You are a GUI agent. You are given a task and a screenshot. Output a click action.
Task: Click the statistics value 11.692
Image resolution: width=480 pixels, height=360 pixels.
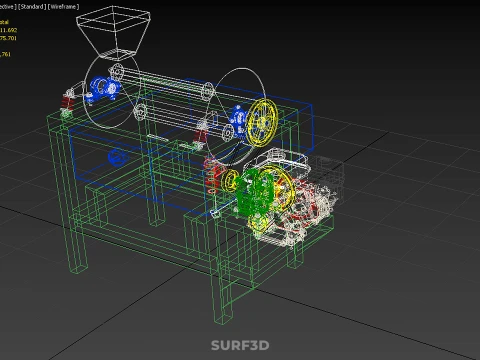[8, 30]
